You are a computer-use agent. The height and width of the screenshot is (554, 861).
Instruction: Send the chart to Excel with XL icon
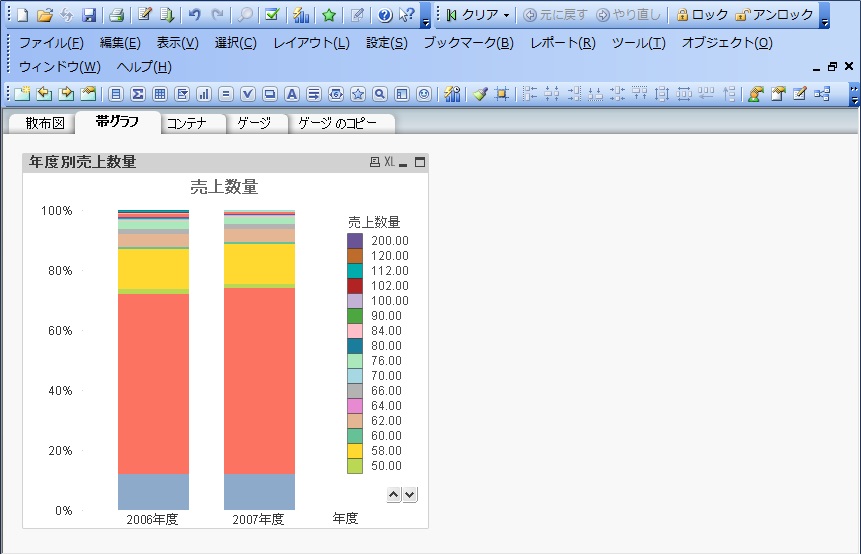[389, 162]
